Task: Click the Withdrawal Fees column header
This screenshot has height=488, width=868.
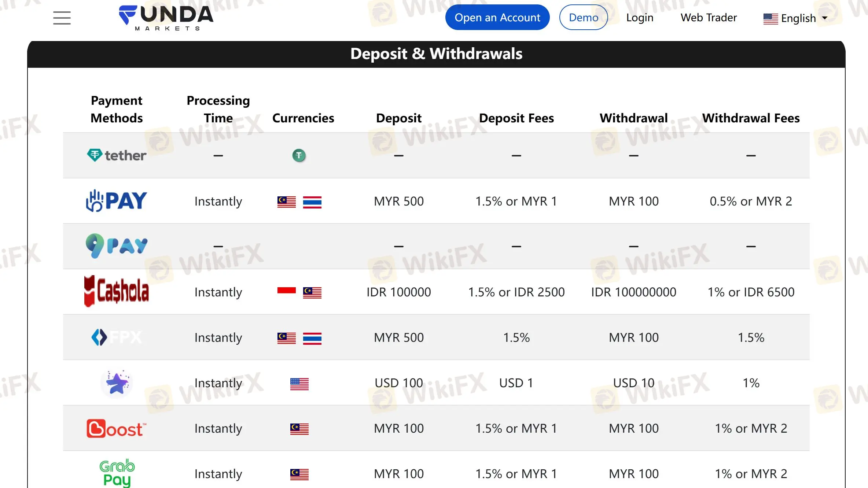Action: click(x=751, y=118)
